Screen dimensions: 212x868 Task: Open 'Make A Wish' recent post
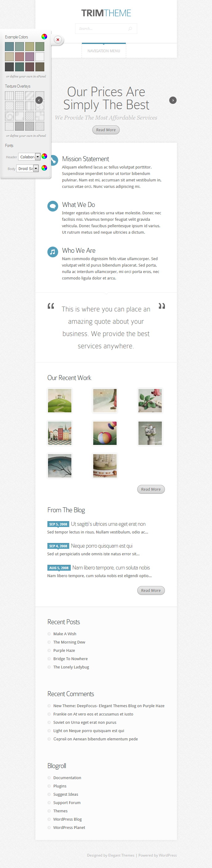click(65, 634)
